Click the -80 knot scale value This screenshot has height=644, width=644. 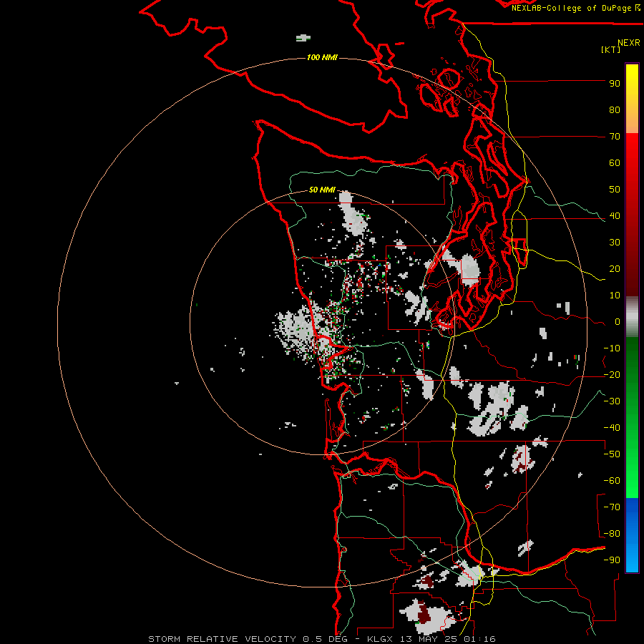[612, 534]
